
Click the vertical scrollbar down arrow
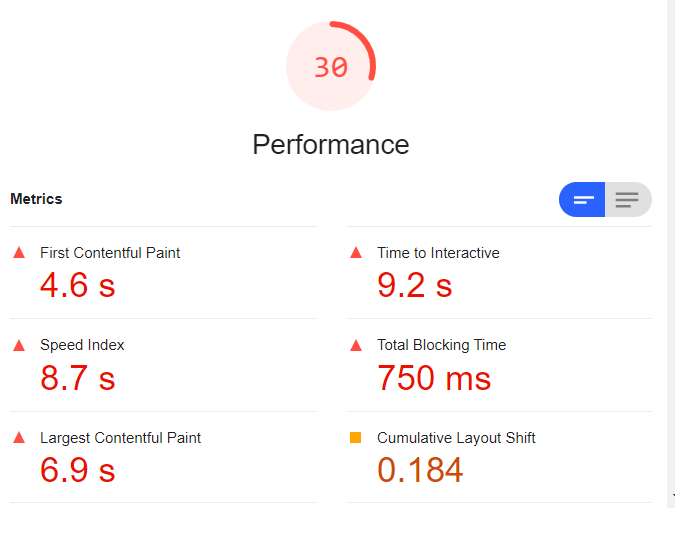click(x=672, y=496)
